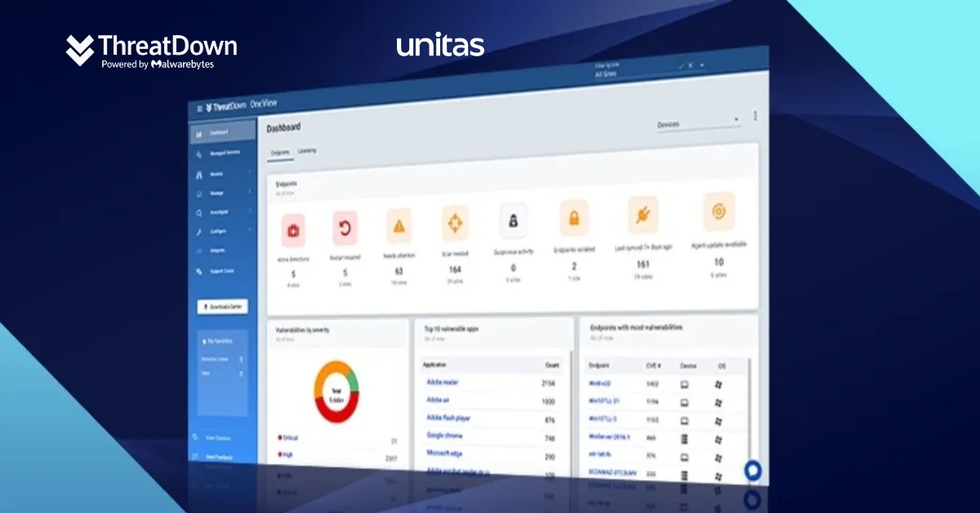This screenshot has width=980, height=513.
Task: Click the Needs attention warning icon
Action: click(399, 226)
